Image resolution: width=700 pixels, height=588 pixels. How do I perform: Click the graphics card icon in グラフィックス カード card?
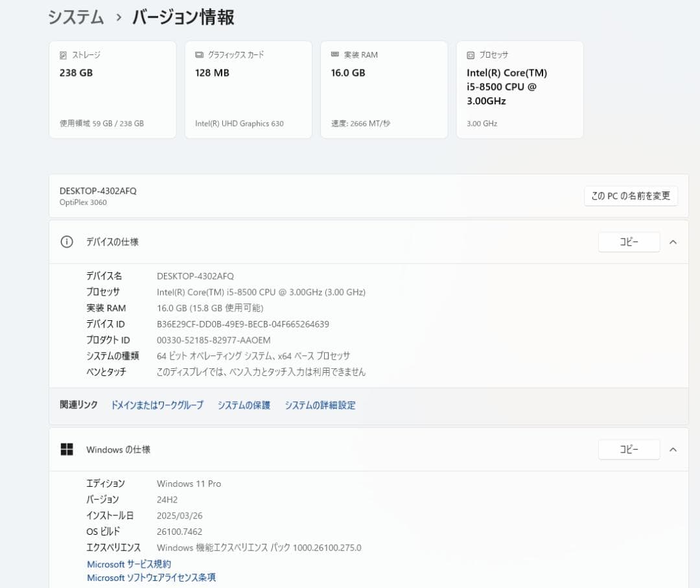pyautogui.click(x=199, y=54)
